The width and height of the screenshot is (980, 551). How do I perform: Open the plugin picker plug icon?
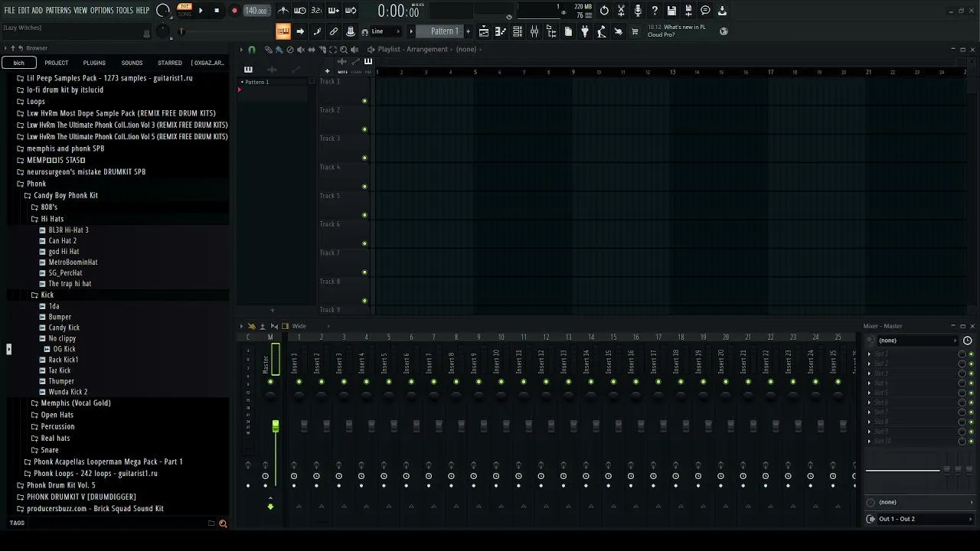585,31
